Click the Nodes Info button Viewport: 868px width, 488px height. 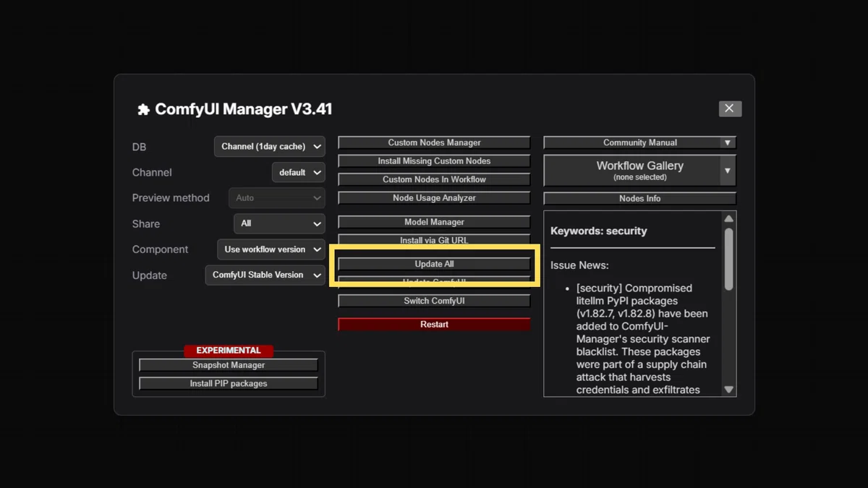click(x=639, y=198)
